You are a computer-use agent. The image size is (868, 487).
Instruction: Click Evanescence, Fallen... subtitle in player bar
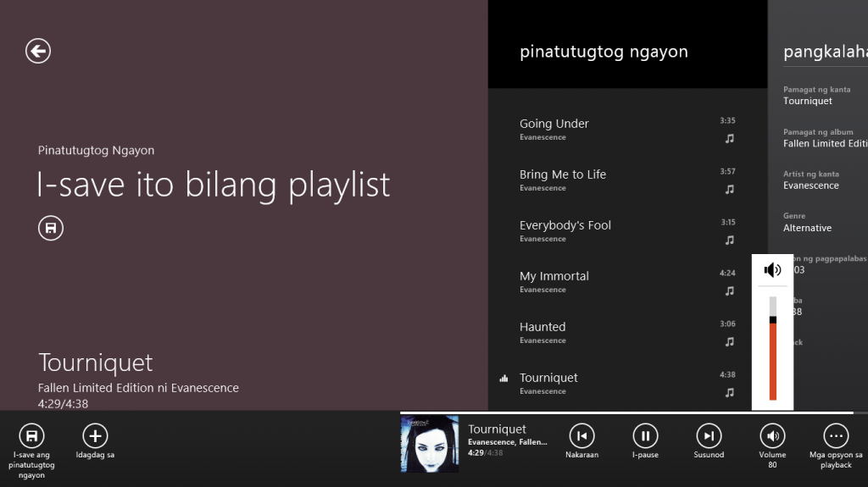click(508, 442)
